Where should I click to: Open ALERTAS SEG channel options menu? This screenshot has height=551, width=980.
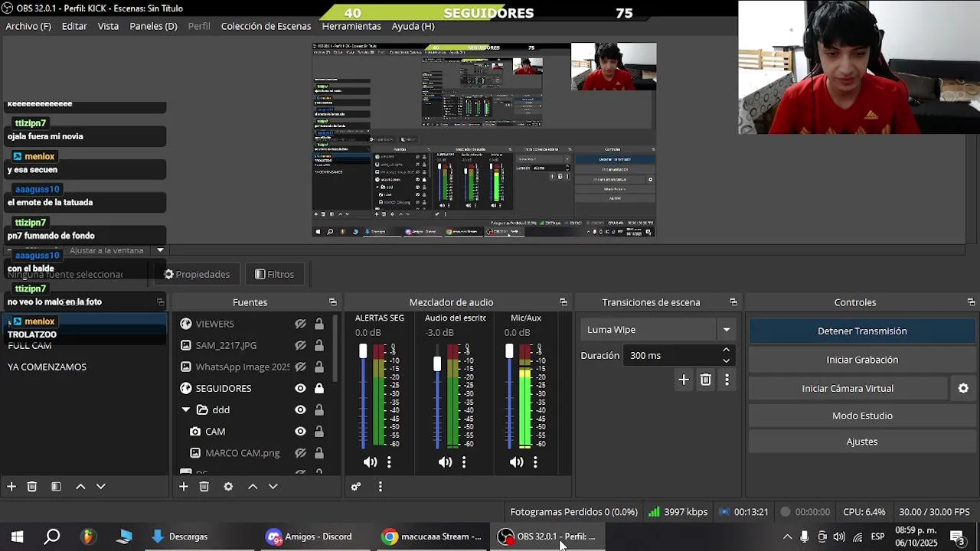pos(389,462)
